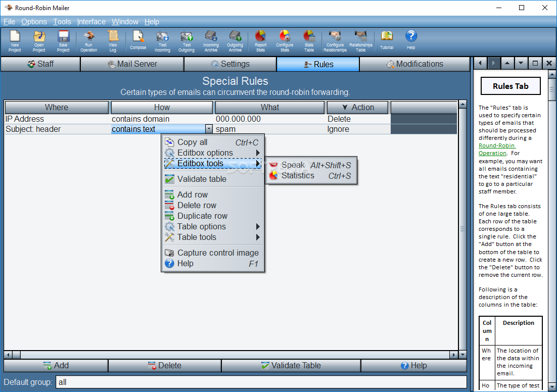The width and height of the screenshot is (557, 392).
Task: Click the Validate Table button
Action: click(x=291, y=365)
